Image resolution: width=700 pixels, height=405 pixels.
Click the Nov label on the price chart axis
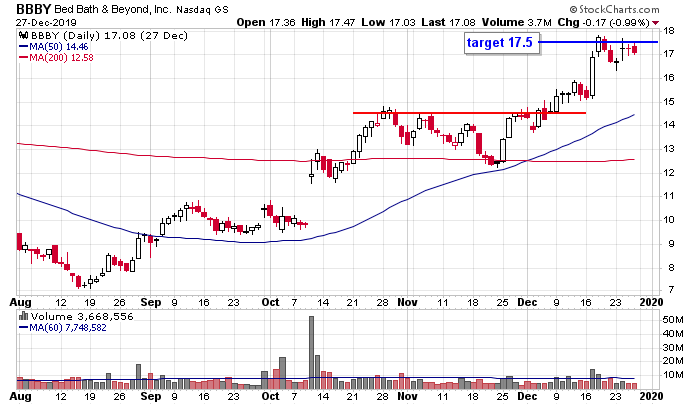coord(407,302)
